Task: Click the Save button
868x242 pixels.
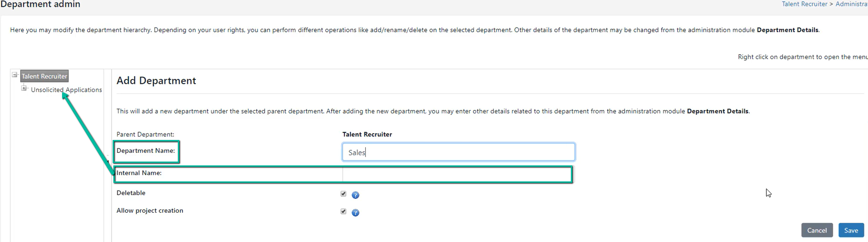Action: pyautogui.click(x=851, y=230)
